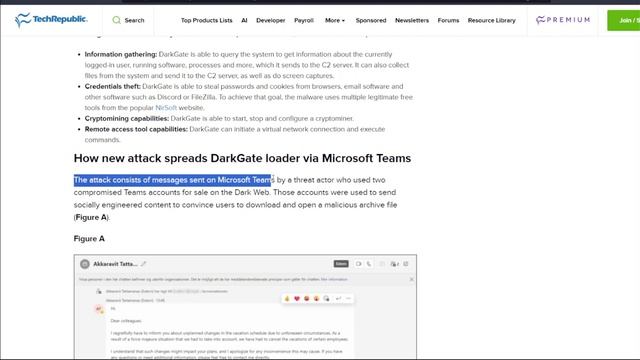Click the Search magnifier icon

116,20
